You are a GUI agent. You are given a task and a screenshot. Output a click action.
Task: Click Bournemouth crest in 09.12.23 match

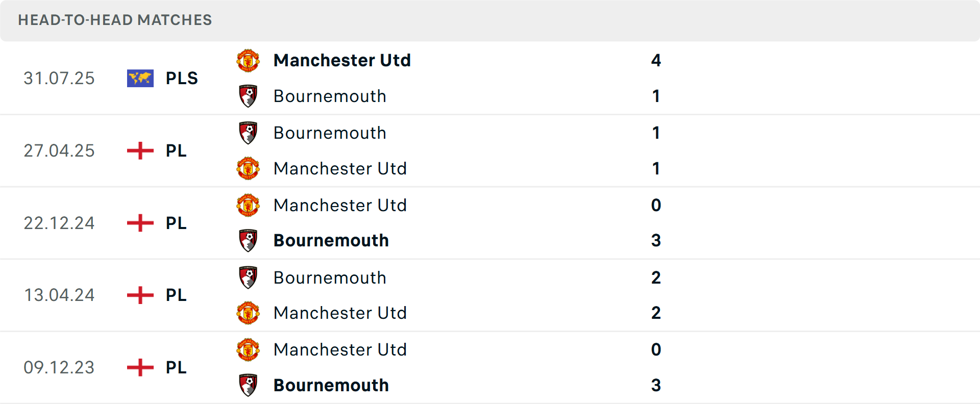pos(248,385)
